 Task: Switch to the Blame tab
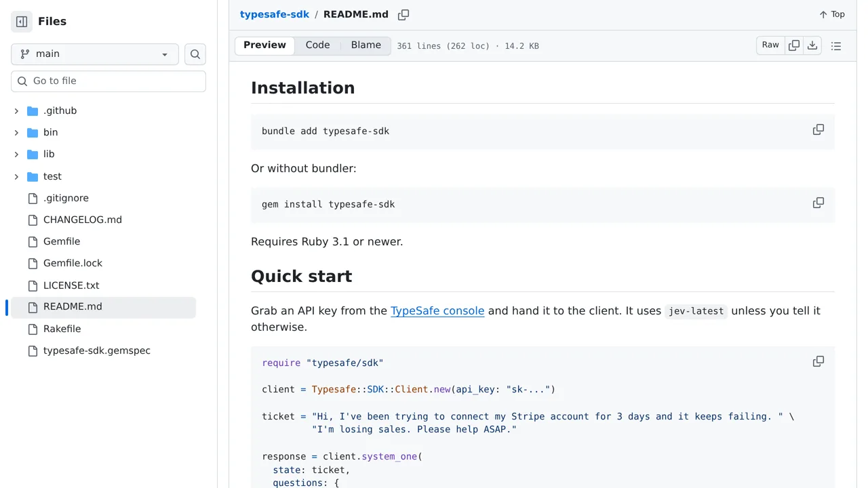tap(366, 45)
